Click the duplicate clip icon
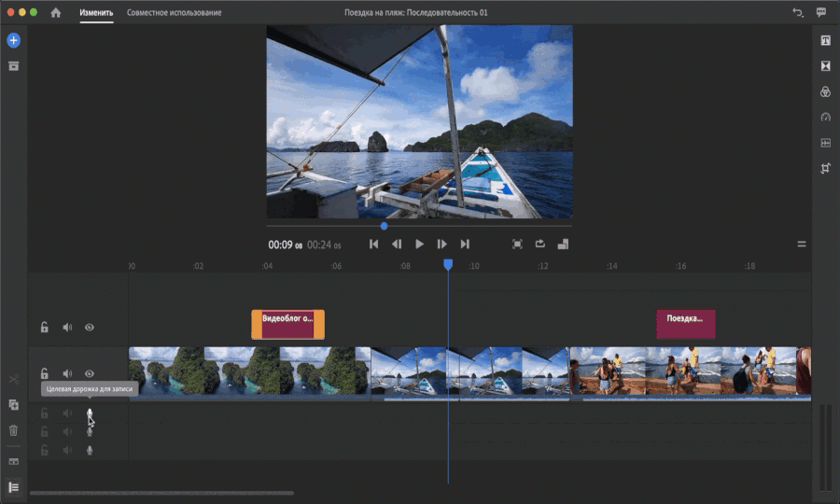The image size is (840, 504). coord(13,404)
